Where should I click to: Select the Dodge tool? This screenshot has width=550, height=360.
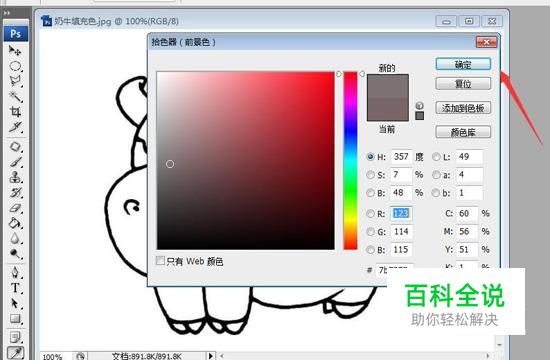15,253
